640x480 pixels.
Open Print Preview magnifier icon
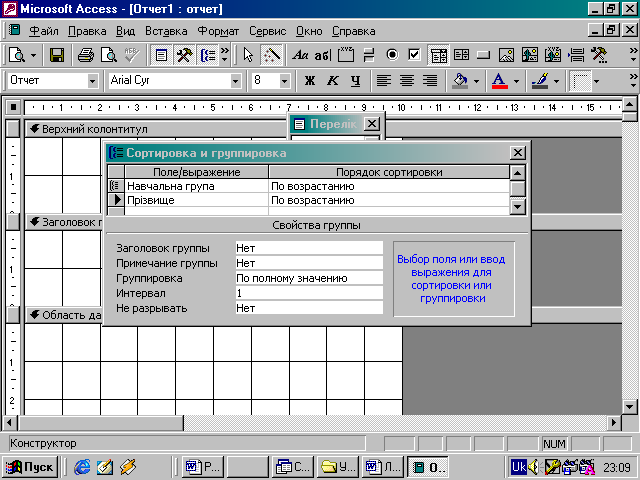109,55
